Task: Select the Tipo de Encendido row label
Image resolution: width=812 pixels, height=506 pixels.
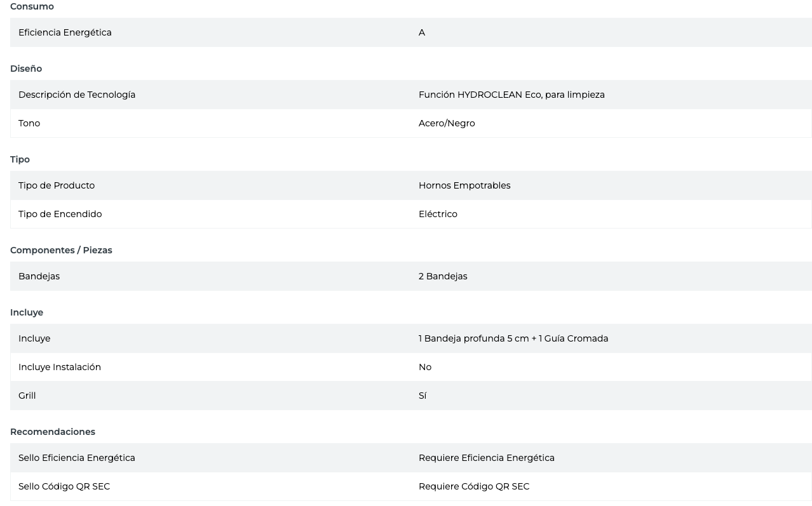Action: [x=60, y=214]
